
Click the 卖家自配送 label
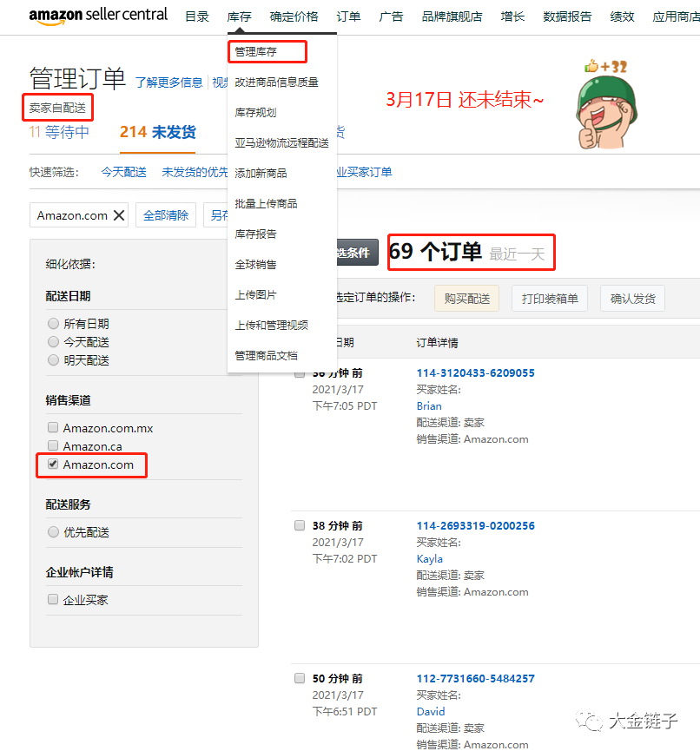pos(57,108)
